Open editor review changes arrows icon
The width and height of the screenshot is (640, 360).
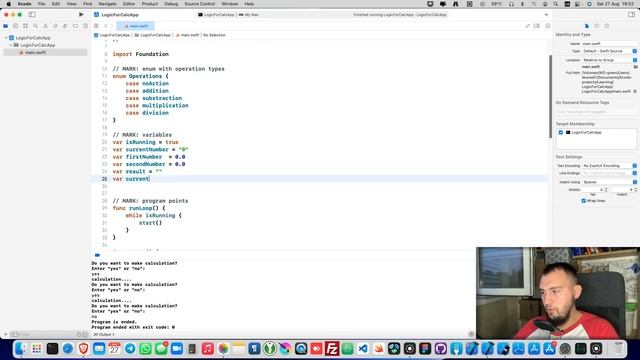tap(527, 26)
